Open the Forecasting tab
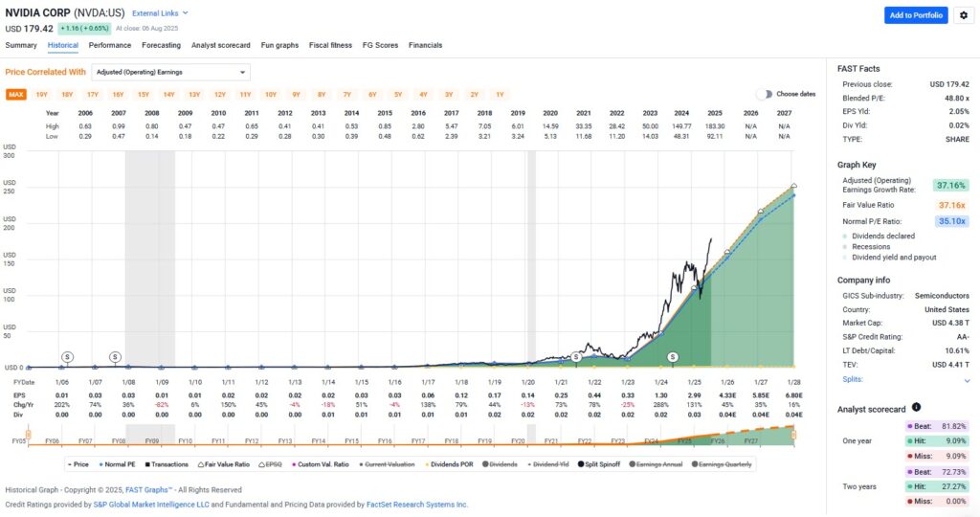 [161, 45]
